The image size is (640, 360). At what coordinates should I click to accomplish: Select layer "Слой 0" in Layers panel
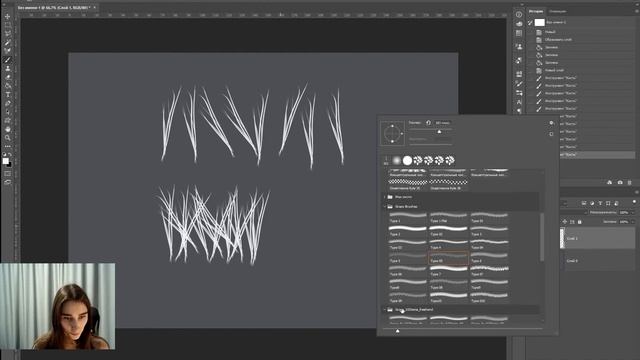coord(597,260)
